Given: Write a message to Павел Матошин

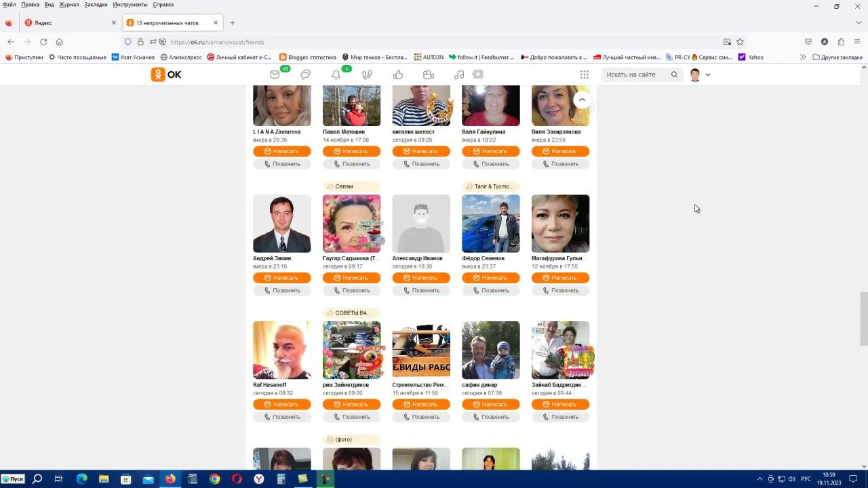Looking at the screenshot, I should point(351,151).
